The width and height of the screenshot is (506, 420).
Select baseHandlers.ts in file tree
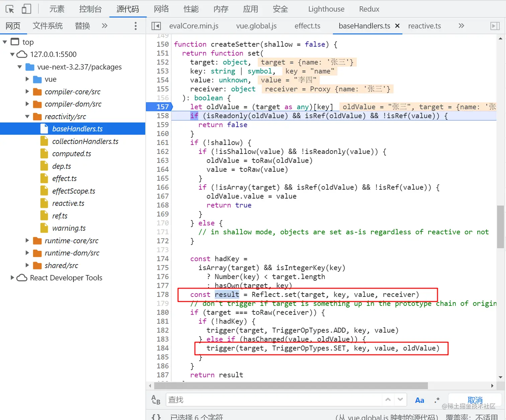click(x=73, y=129)
